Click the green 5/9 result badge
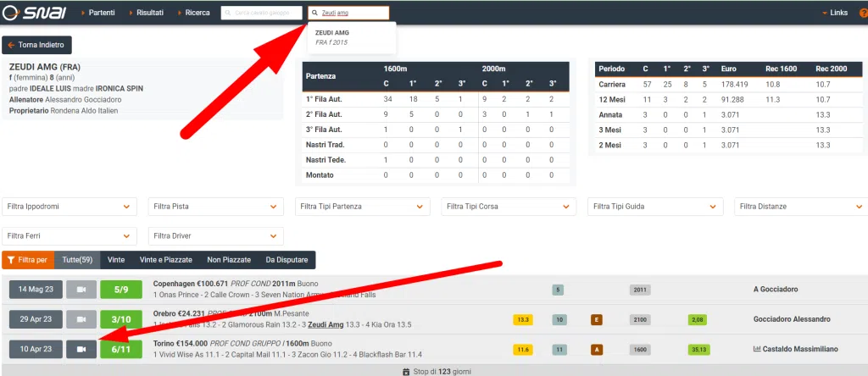The width and height of the screenshot is (868, 376). [121, 289]
